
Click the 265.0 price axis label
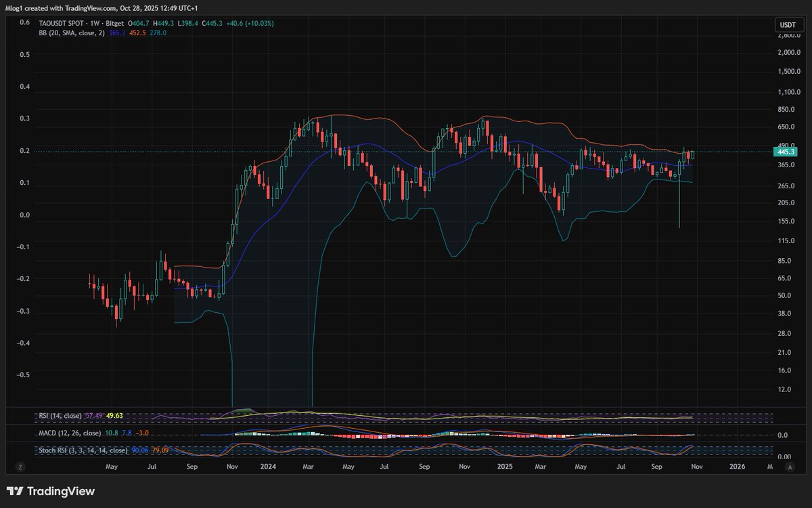coord(785,186)
